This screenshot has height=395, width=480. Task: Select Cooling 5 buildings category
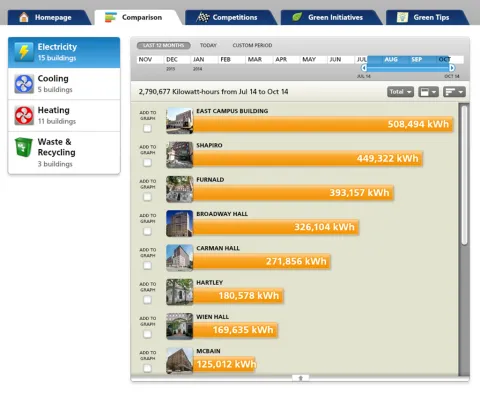pyautogui.click(x=64, y=84)
